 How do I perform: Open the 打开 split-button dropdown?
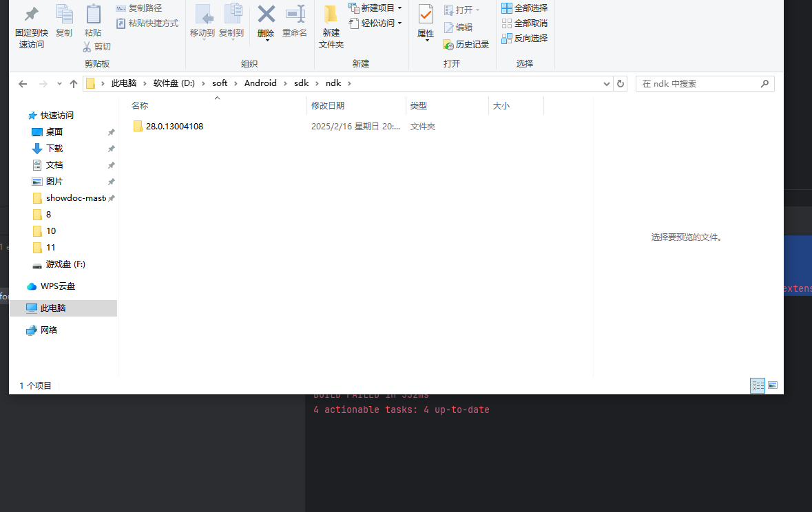tap(477, 8)
